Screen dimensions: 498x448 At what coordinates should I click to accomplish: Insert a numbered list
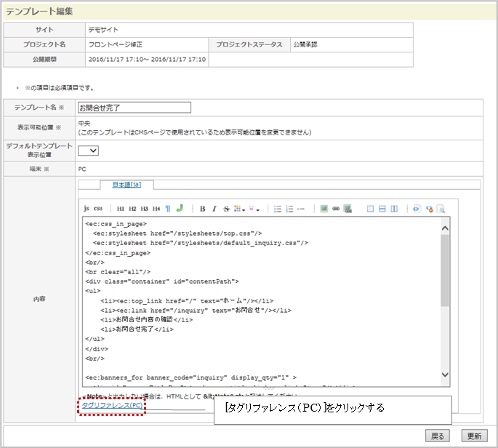pyautogui.click(x=289, y=208)
